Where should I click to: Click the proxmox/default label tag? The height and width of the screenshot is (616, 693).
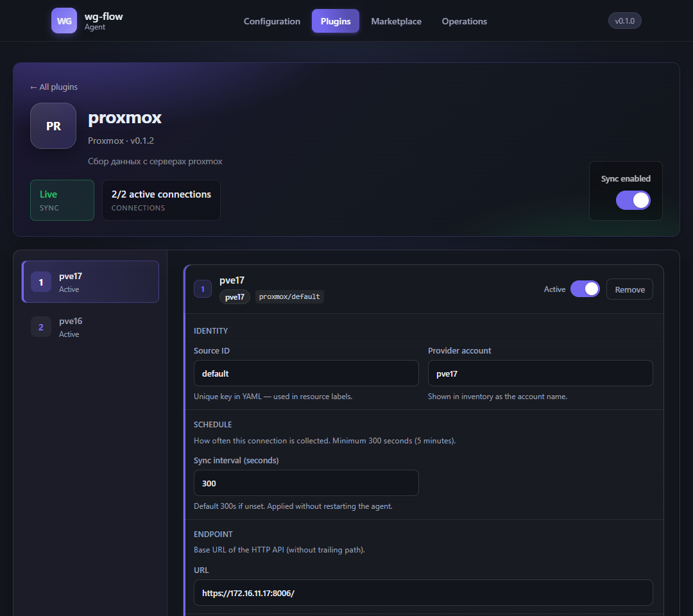(289, 296)
